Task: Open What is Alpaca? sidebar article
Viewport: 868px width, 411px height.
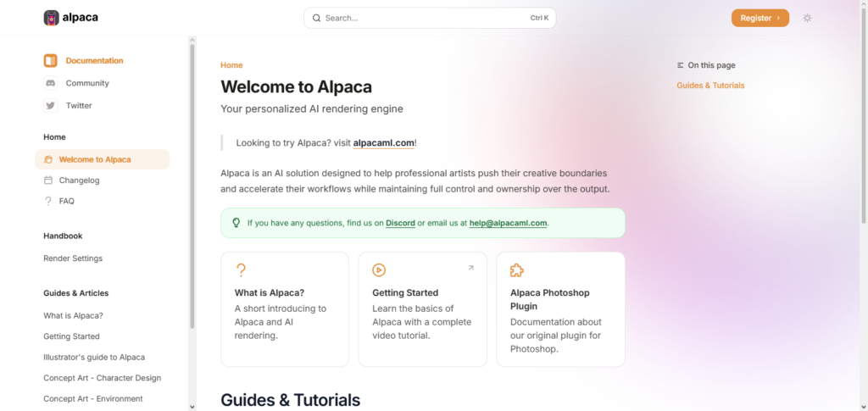Action: (73, 315)
